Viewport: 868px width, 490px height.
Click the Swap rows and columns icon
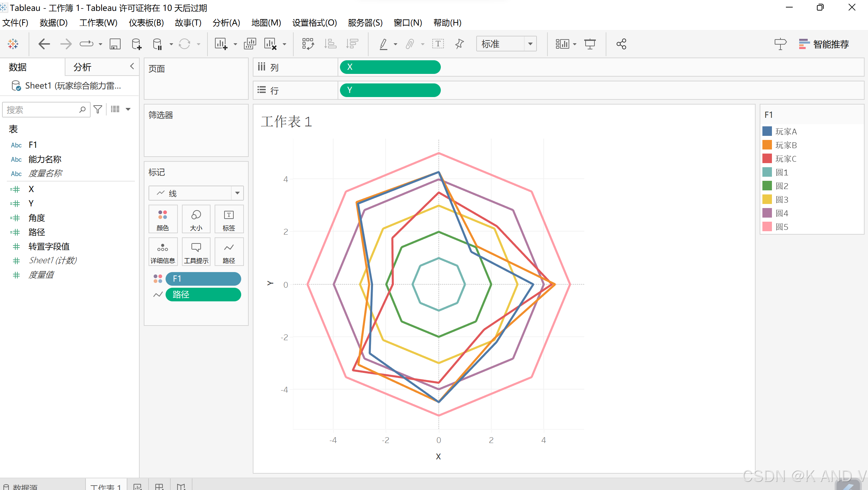(x=308, y=44)
